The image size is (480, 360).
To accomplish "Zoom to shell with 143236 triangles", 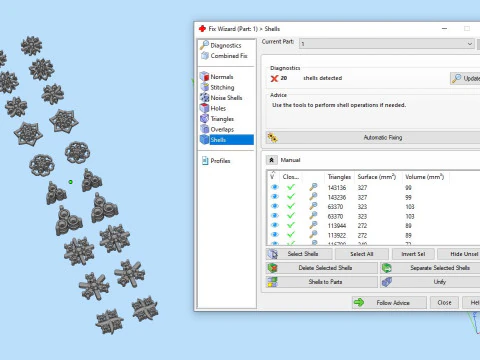I will (313, 197).
